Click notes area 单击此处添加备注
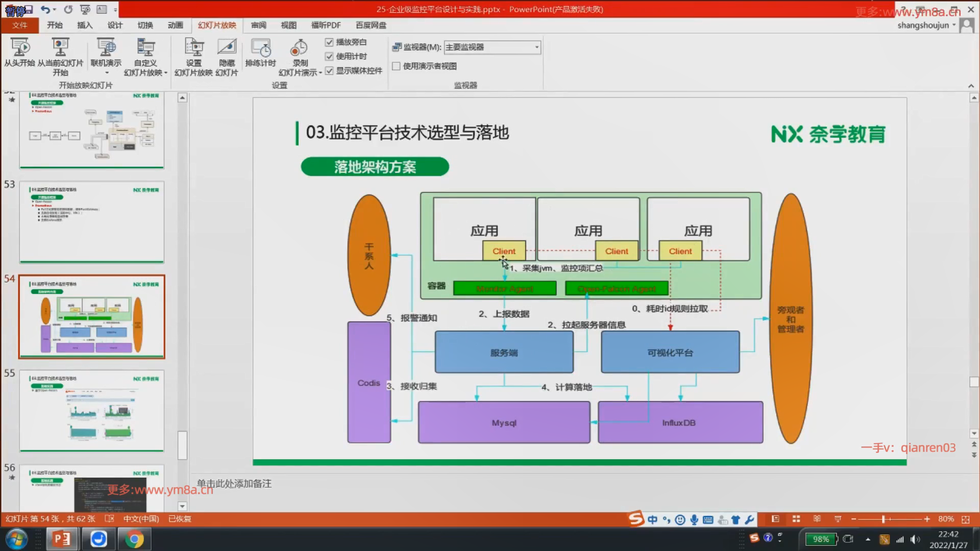This screenshot has width=980, height=551. (234, 483)
